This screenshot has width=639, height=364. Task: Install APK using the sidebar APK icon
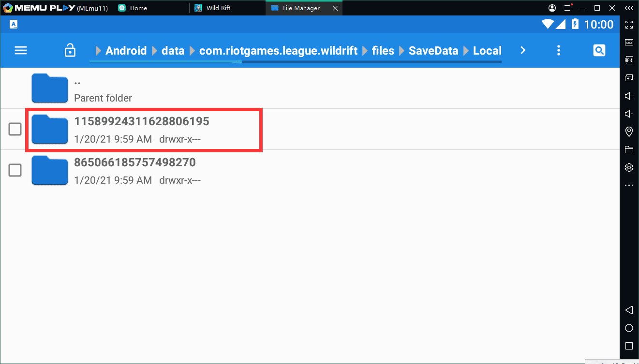pos(629,60)
